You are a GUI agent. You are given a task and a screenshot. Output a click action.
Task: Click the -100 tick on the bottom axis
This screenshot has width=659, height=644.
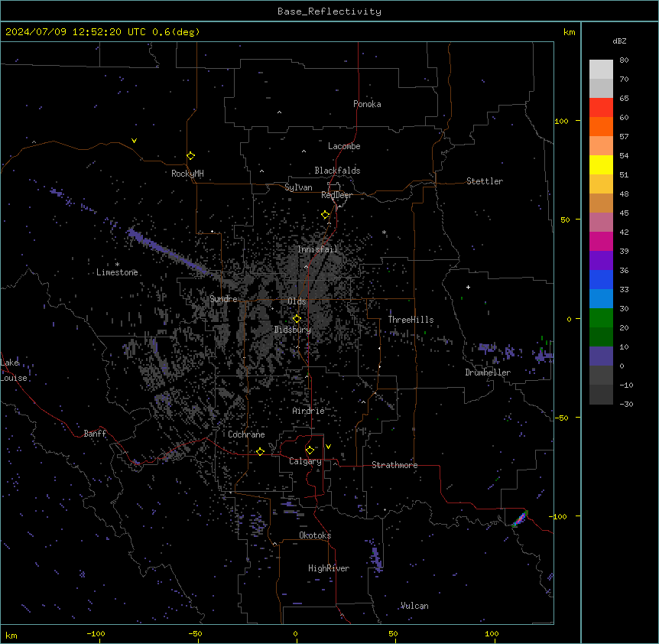[96, 633]
